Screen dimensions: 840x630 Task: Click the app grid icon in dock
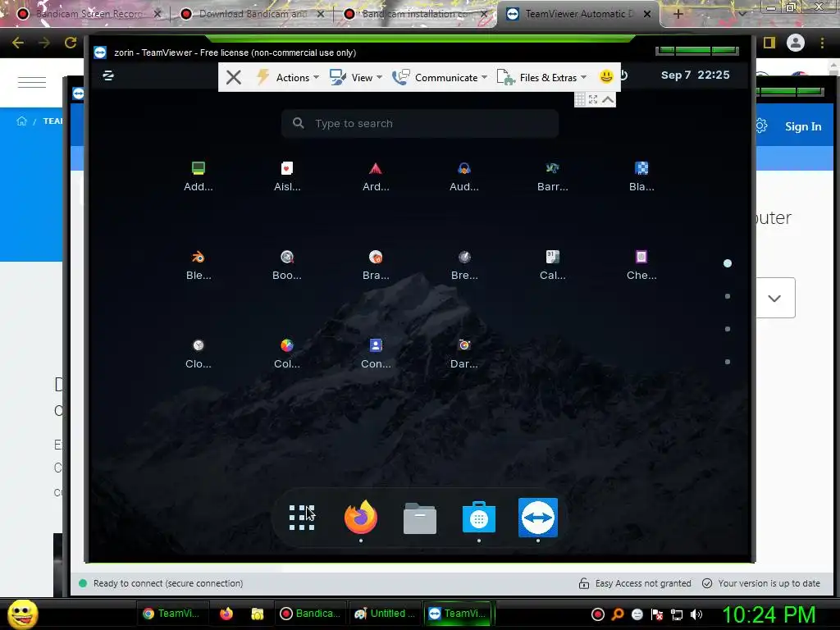click(302, 518)
